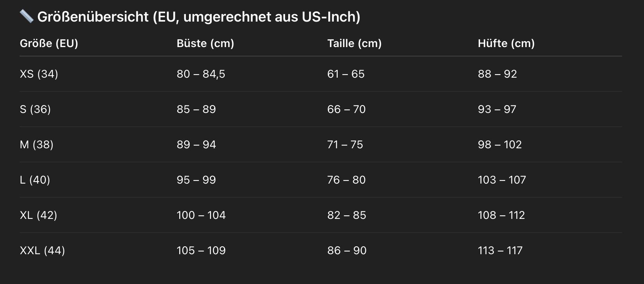This screenshot has height=284, width=644.
Task: Click waist value 61 – 65
Action: coord(346,74)
